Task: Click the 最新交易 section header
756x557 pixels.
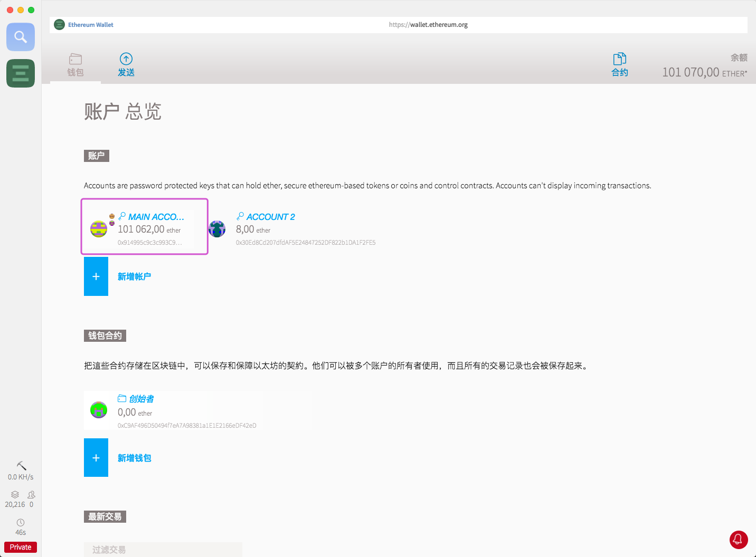Action: coord(105,516)
